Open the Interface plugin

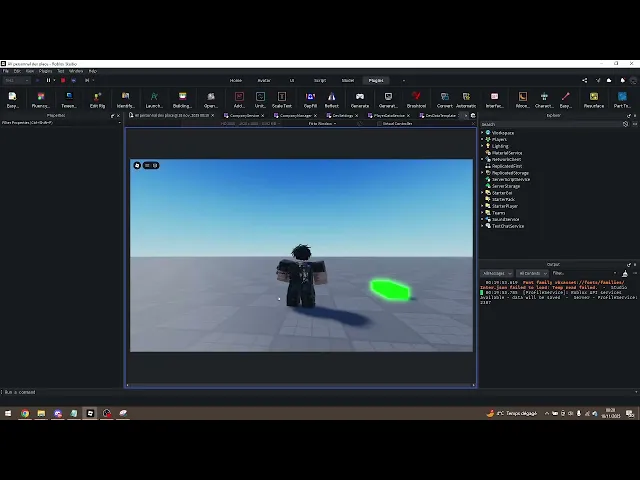click(494, 100)
